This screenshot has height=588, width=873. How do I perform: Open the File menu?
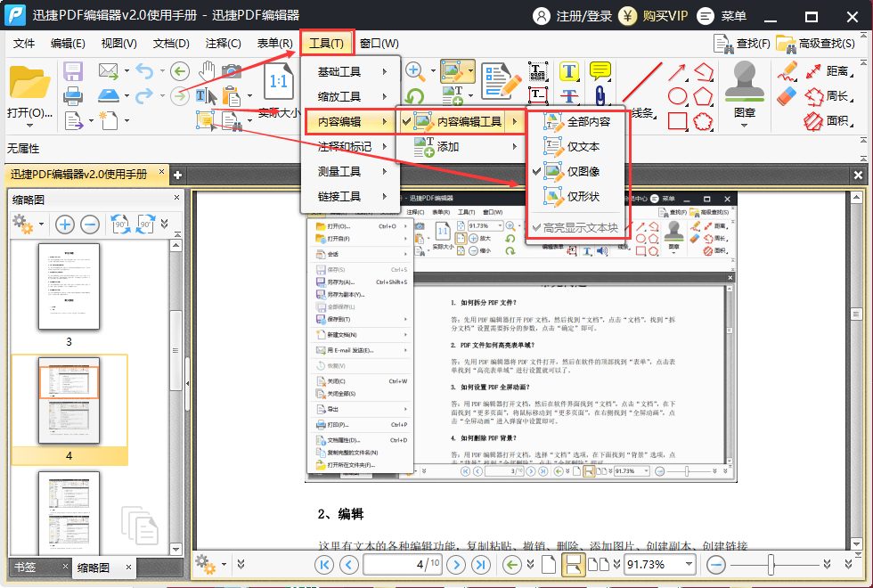pyautogui.click(x=24, y=44)
